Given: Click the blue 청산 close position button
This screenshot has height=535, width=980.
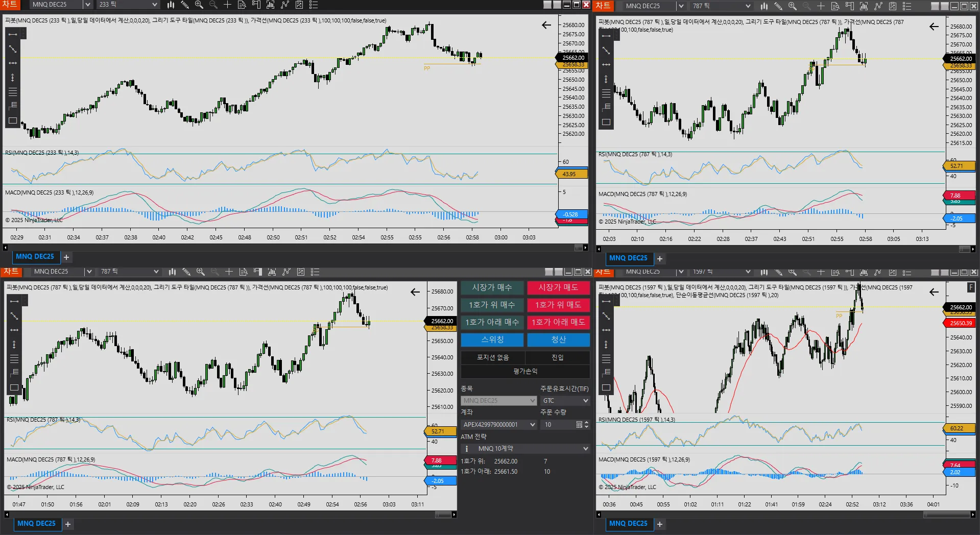Looking at the screenshot, I should click(x=558, y=339).
